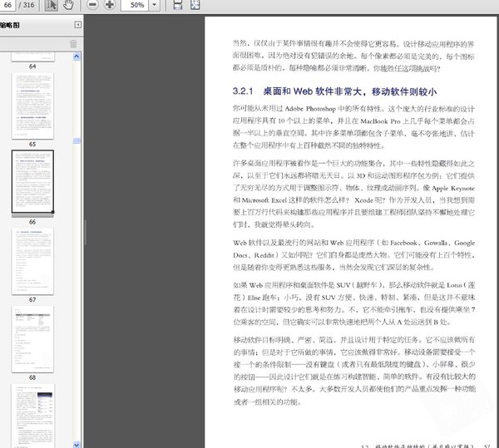The height and width of the screenshot is (448, 499).
Task: Click the 50% zoom percentage field
Action: [137, 5]
